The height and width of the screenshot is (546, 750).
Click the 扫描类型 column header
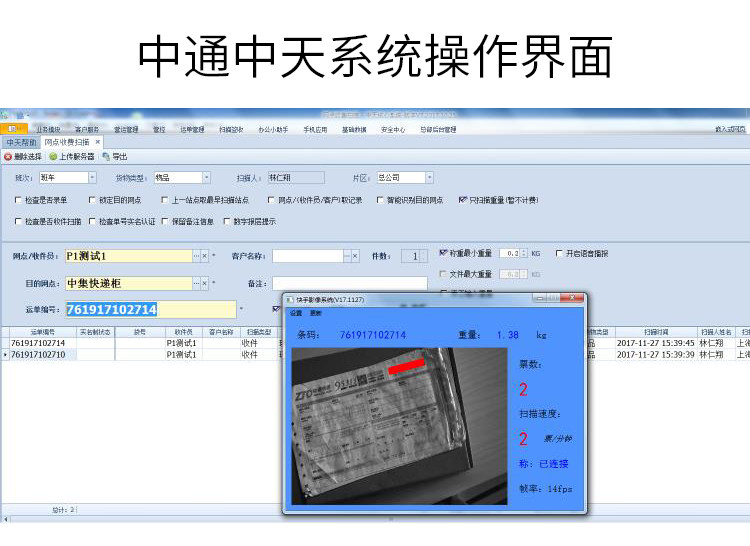(x=259, y=332)
